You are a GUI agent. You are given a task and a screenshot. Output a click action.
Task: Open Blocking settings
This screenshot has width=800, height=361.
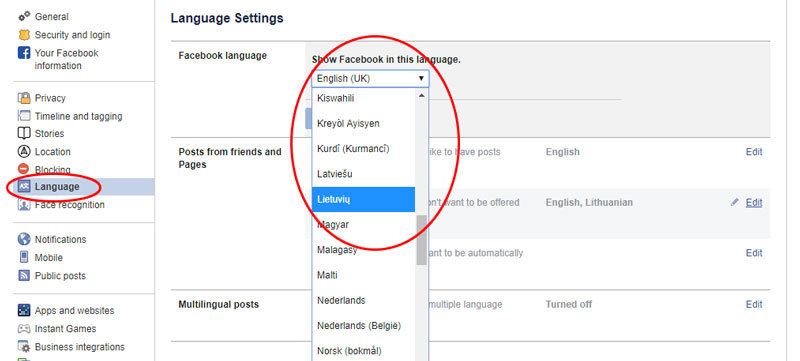pyautogui.click(x=53, y=169)
